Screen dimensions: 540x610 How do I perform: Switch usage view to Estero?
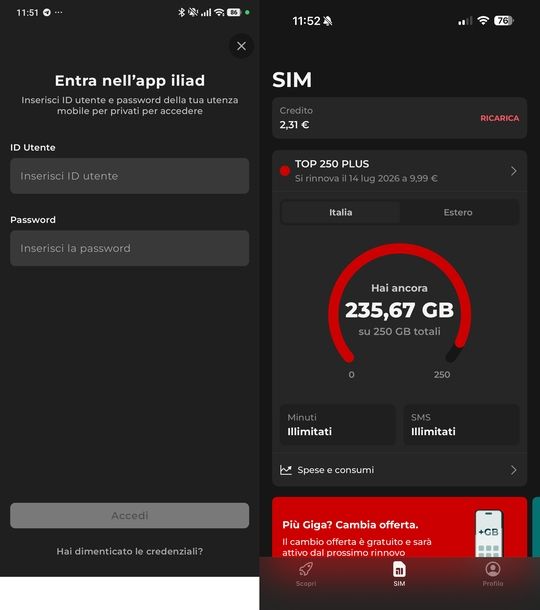(458, 212)
